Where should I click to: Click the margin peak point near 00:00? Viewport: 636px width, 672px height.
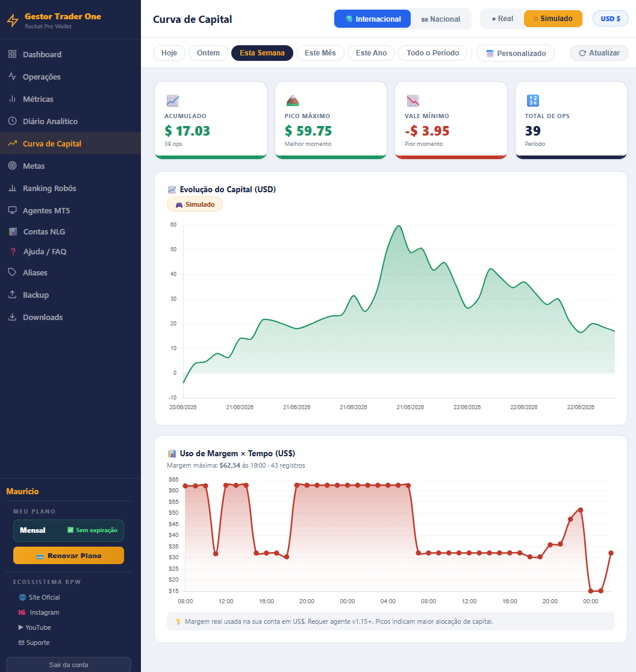(581, 510)
